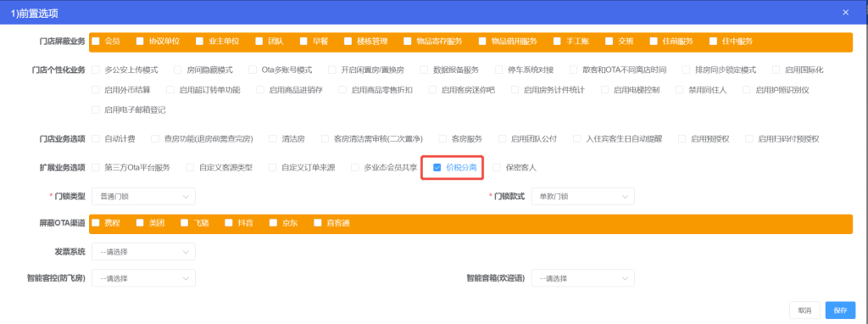Tick the 保密客人 checkbox

[x=497, y=167]
